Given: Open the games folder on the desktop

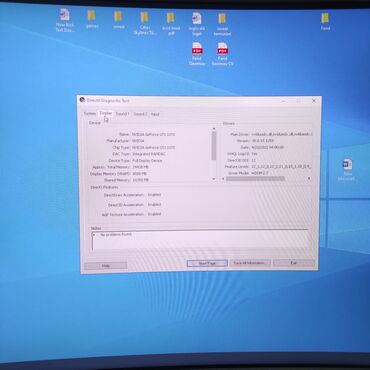Looking at the screenshot, I should click(x=91, y=19).
